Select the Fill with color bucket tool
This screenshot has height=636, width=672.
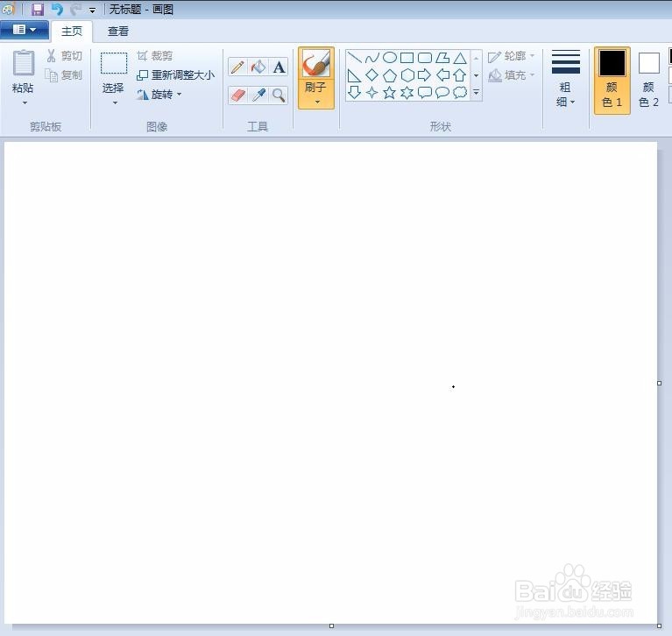pos(258,67)
